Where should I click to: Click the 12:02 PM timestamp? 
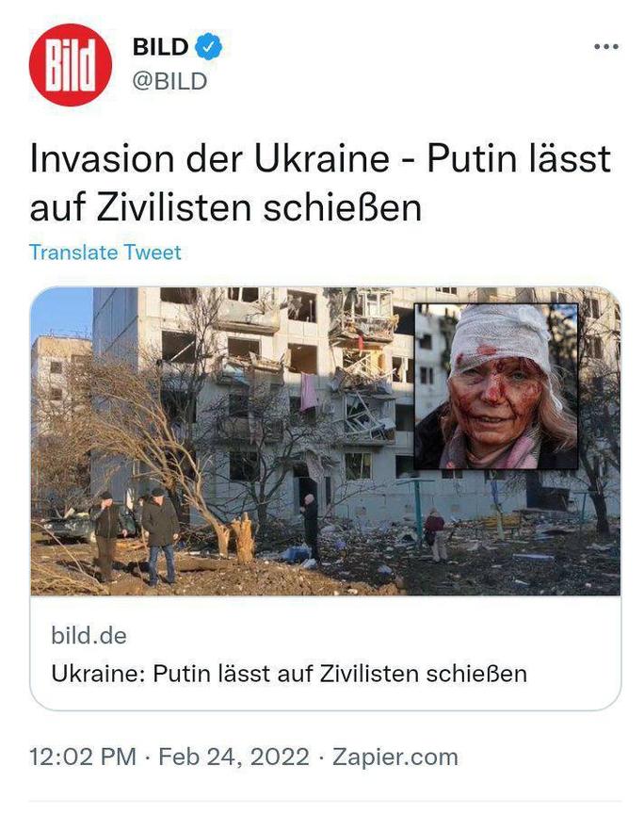pyautogui.click(x=83, y=757)
